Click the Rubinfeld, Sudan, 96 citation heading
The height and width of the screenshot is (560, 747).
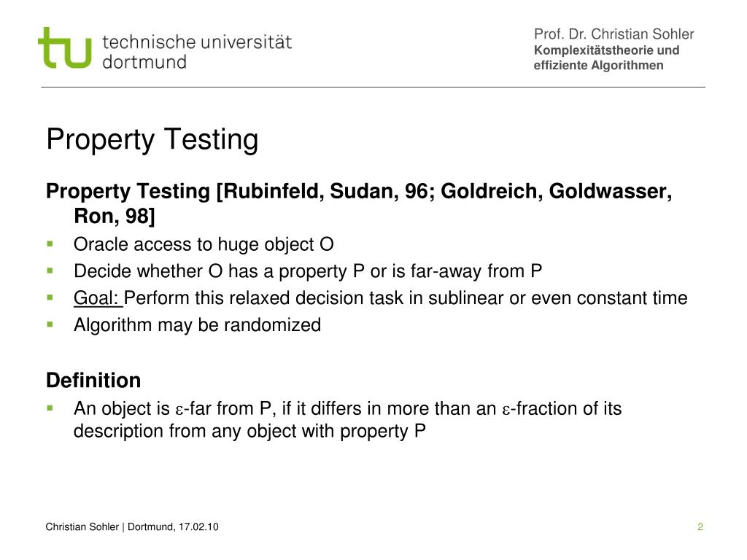pos(359,203)
